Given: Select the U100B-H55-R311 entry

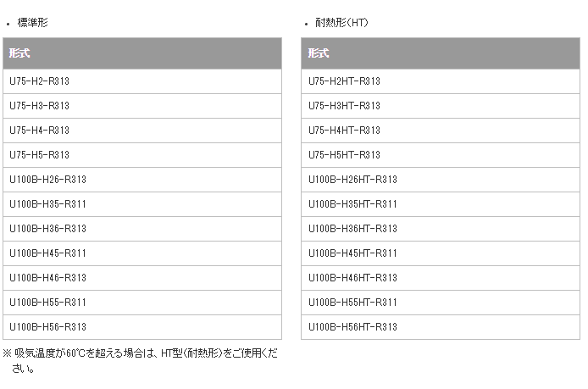Looking at the screenshot, I should tap(47, 303).
